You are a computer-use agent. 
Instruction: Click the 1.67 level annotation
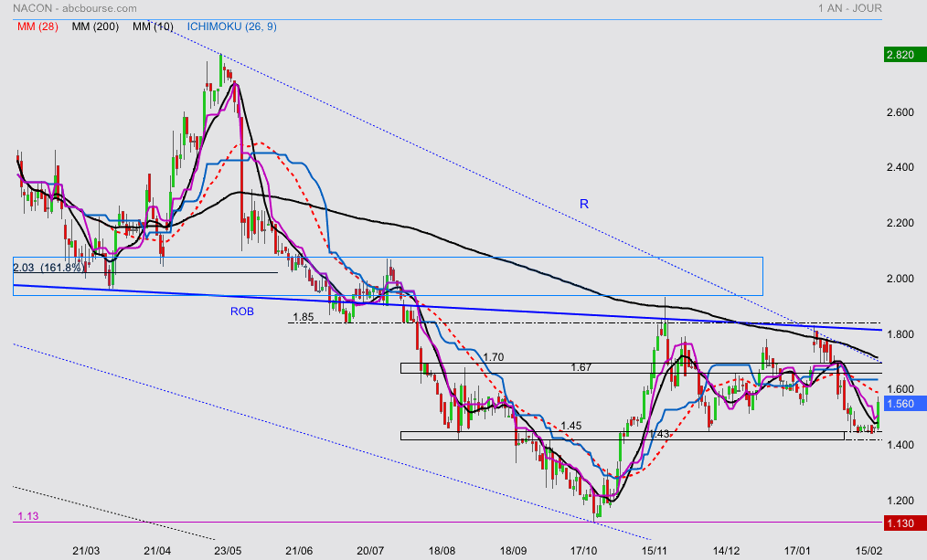tap(581, 367)
